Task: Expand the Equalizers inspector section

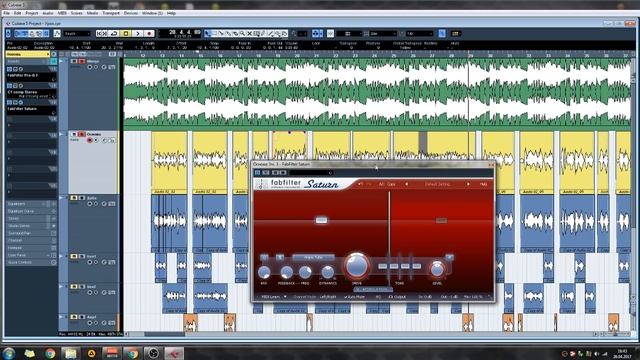Action: 31,204
